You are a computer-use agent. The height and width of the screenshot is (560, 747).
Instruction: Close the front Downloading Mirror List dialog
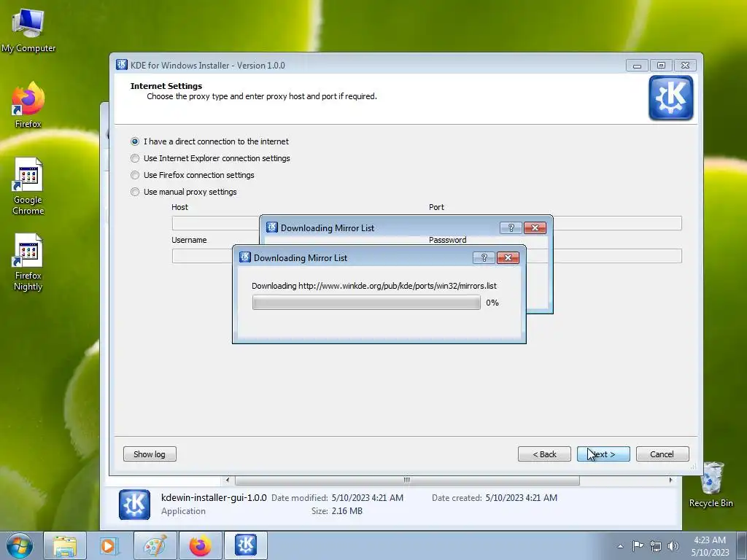[x=508, y=257]
